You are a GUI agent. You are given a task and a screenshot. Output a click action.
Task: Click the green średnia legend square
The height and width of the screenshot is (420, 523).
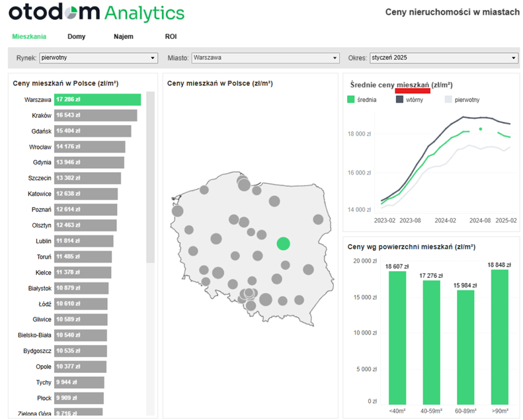(351, 100)
